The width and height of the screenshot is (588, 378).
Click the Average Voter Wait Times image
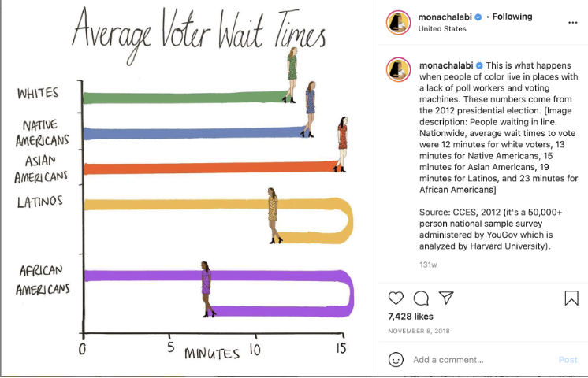189,188
